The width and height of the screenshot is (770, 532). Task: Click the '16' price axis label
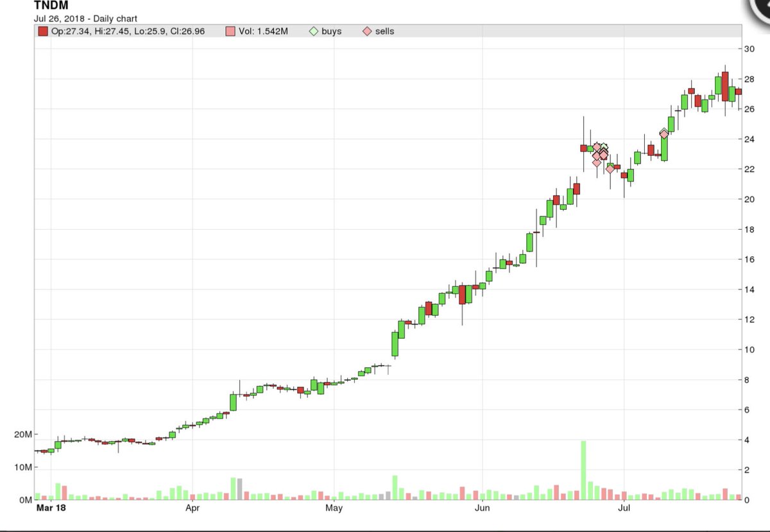[749, 259]
